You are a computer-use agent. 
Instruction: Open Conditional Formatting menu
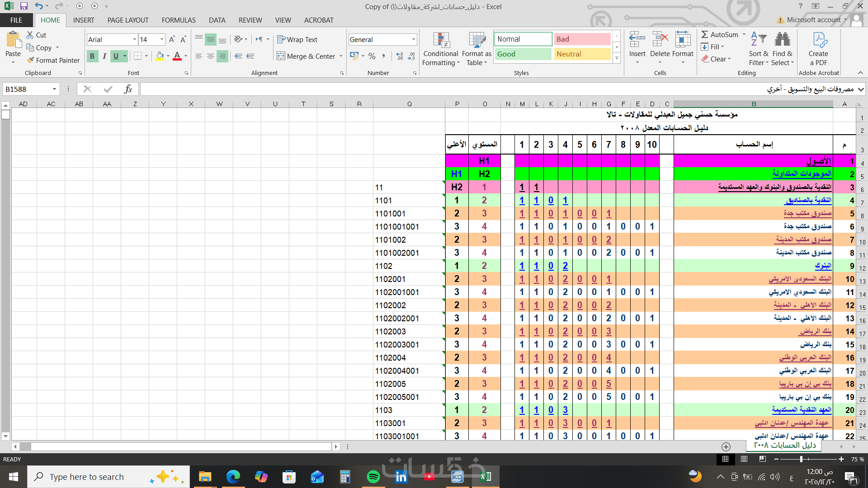tap(441, 49)
